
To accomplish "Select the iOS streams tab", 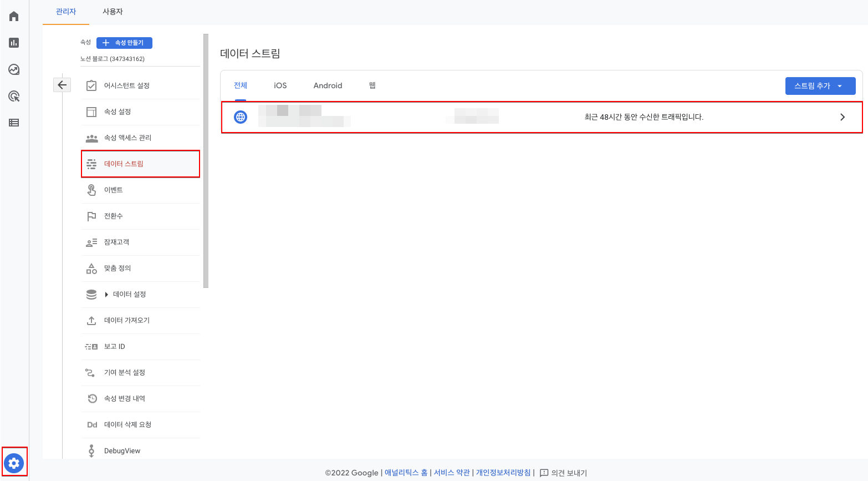I will coord(280,85).
